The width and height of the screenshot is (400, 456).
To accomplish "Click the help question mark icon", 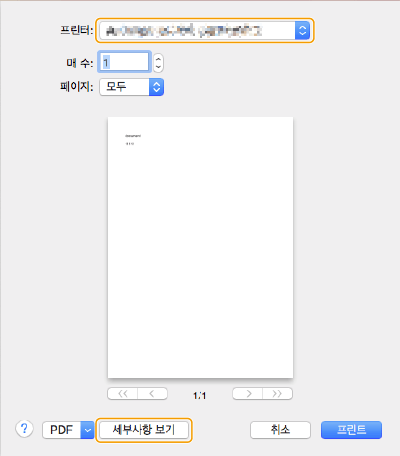I will click(24, 429).
